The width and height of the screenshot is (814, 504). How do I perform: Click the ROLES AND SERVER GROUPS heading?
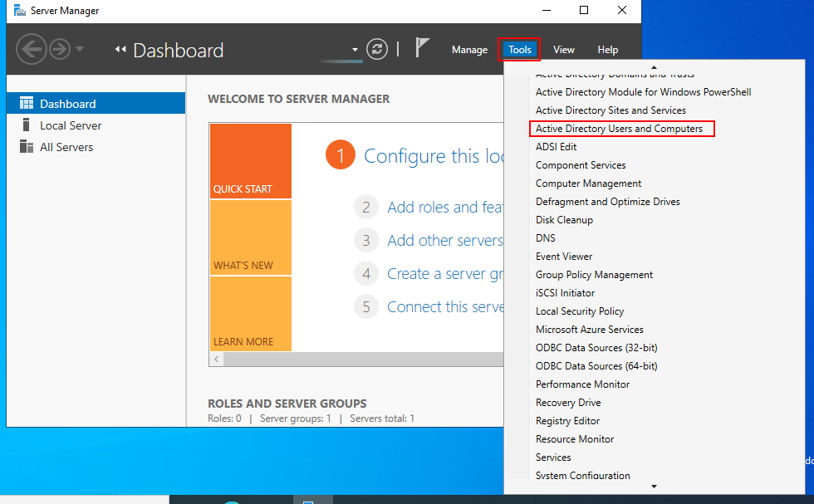287,404
